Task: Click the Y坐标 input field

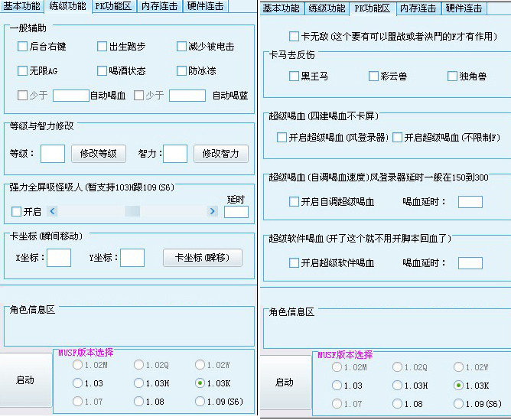Action: coord(132,258)
